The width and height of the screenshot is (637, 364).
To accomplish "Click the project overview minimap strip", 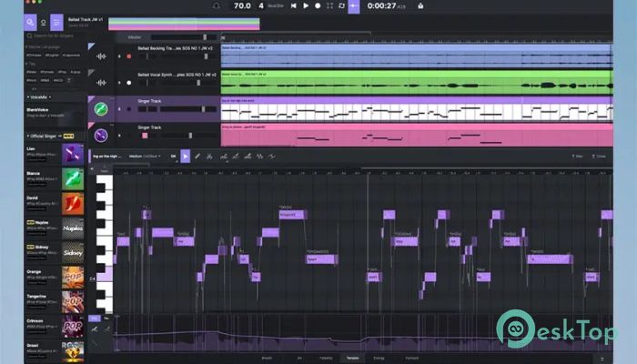I will 184,24.
